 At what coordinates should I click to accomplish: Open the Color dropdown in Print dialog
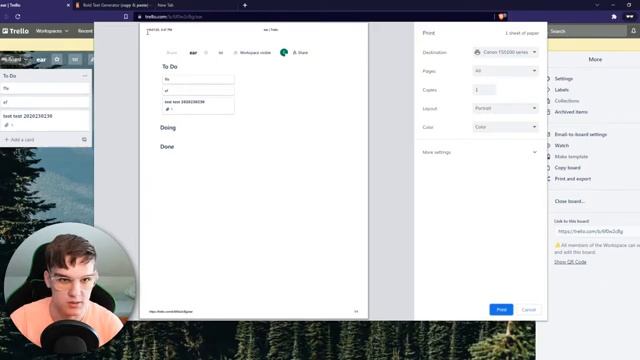tap(505, 127)
